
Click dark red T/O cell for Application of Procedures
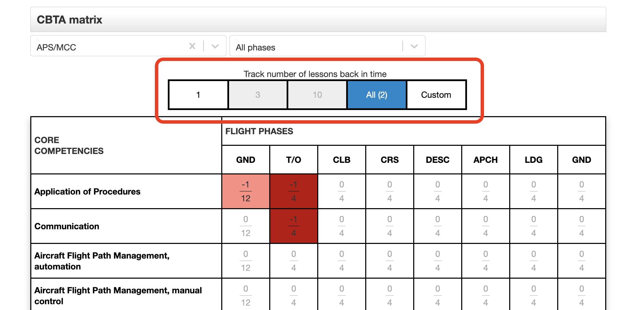(x=293, y=191)
